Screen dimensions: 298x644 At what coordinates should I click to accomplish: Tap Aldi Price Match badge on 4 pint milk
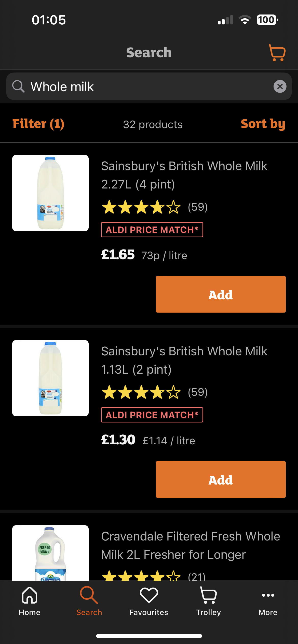[152, 230]
